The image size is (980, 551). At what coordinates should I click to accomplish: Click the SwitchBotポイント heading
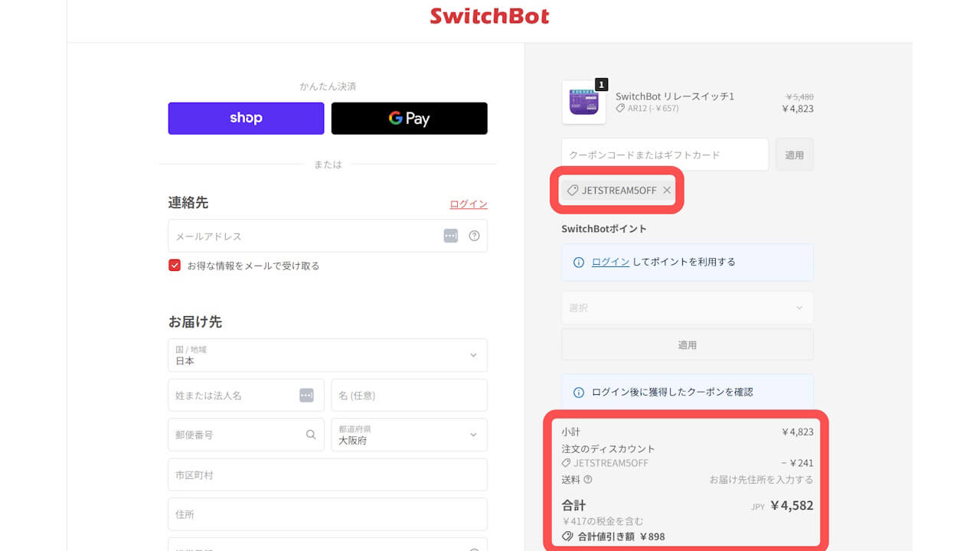pos(604,228)
